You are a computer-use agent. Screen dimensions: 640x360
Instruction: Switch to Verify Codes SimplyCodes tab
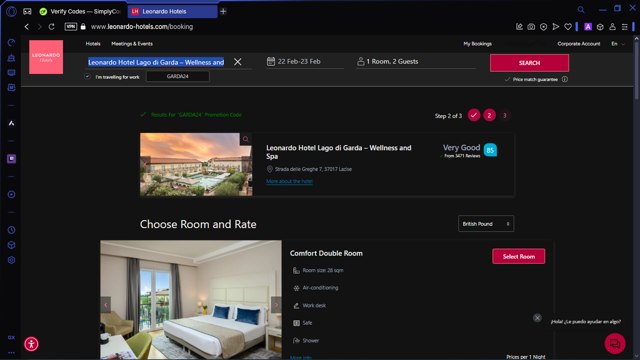80,11
